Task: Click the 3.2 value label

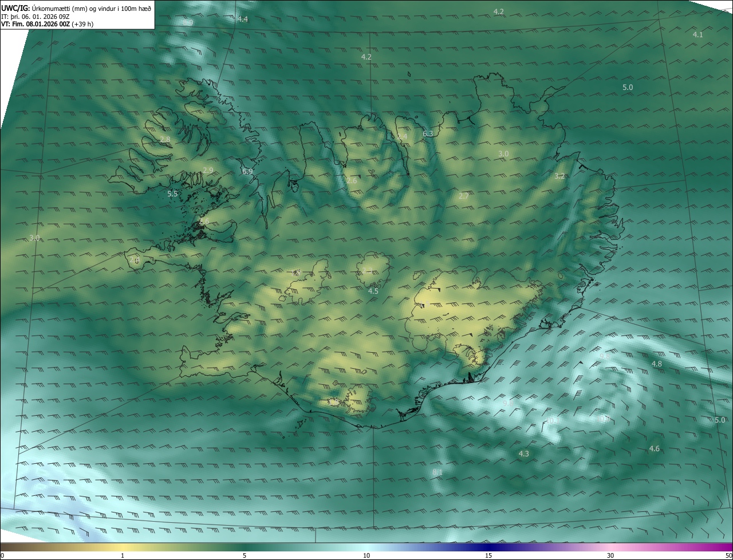Action: 559,176
